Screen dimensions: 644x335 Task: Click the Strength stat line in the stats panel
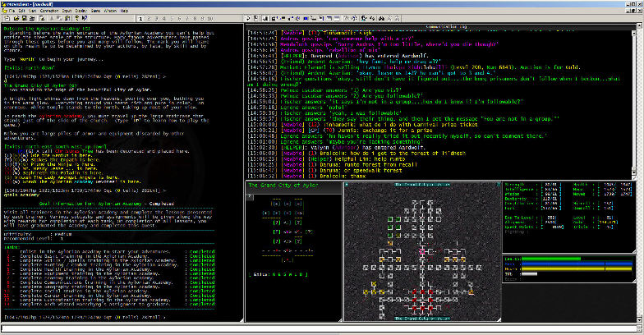(x=532, y=184)
